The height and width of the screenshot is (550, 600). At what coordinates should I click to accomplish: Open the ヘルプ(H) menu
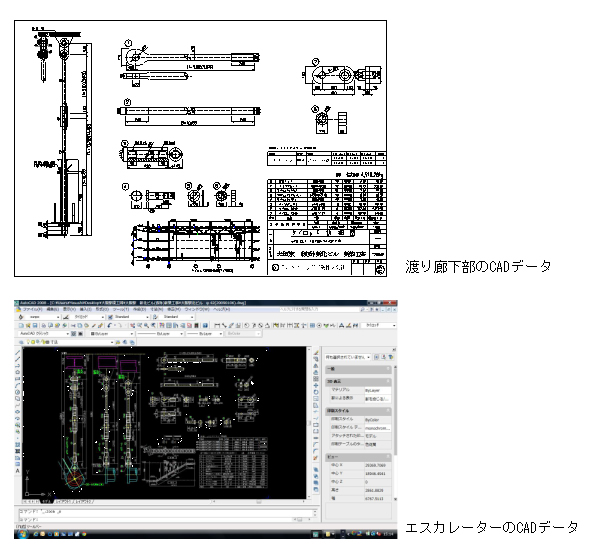[x=221, y=309]
